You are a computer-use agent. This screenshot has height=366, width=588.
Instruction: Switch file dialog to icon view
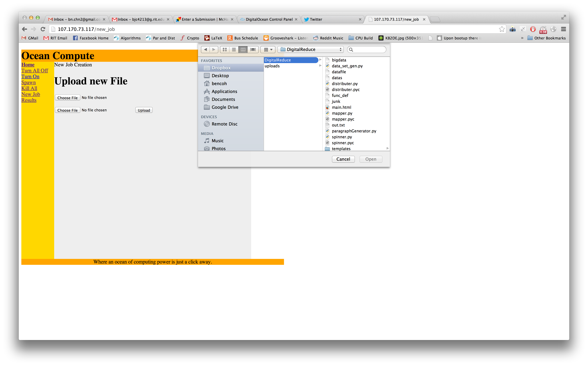click(x=225, y=50)
